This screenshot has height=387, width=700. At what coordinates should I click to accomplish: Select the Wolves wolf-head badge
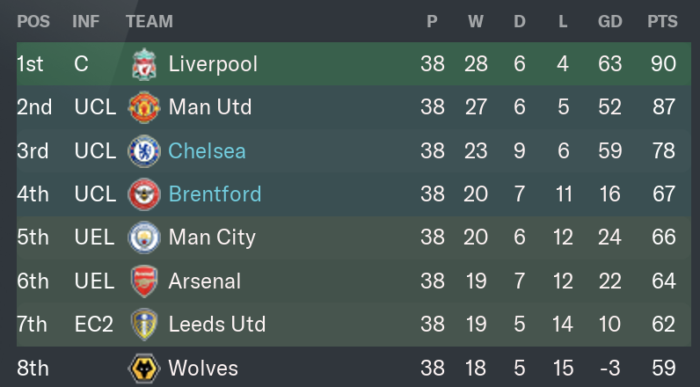[144, 368]
